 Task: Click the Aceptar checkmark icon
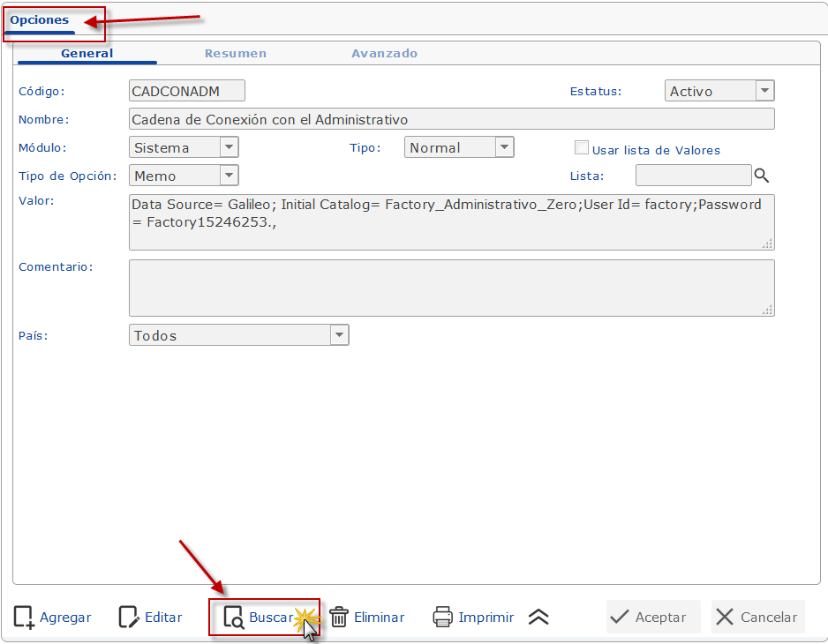point(620,618)
